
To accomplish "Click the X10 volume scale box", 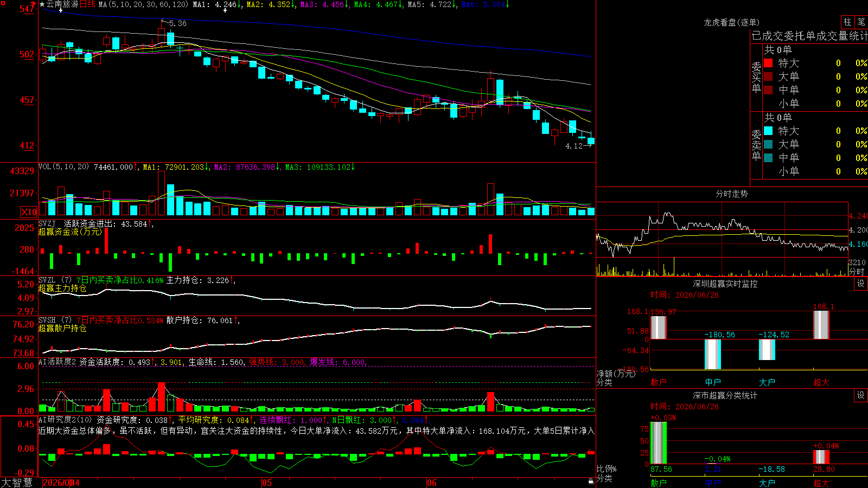I will pyautogui.click(x=29, y=212).
